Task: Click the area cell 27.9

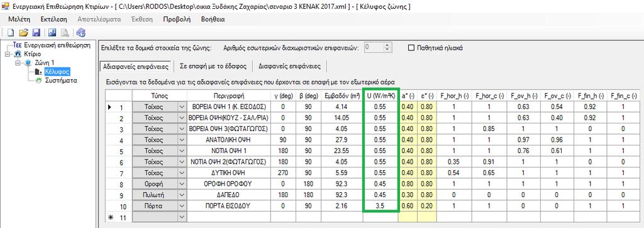Action: [341, 140]
